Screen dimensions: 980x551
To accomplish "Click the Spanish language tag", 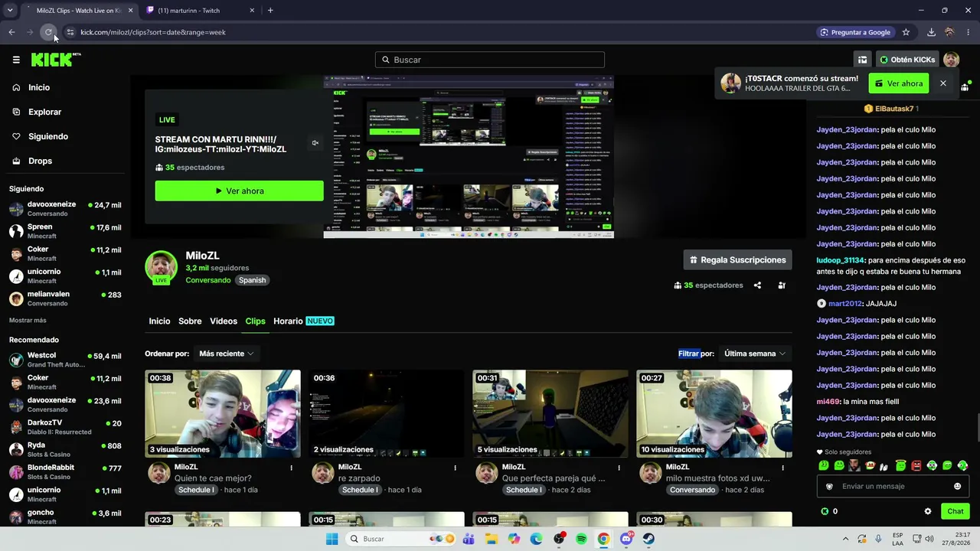I will click(x=252, y=280).
